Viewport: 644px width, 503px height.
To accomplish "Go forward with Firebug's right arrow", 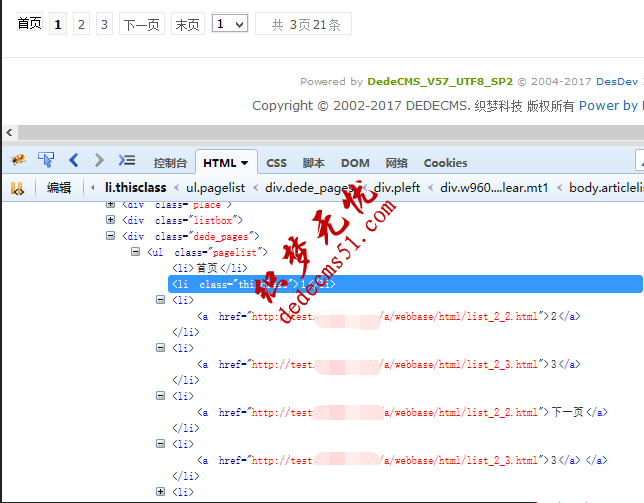I will pyautogui.click(x=99, y=160).
